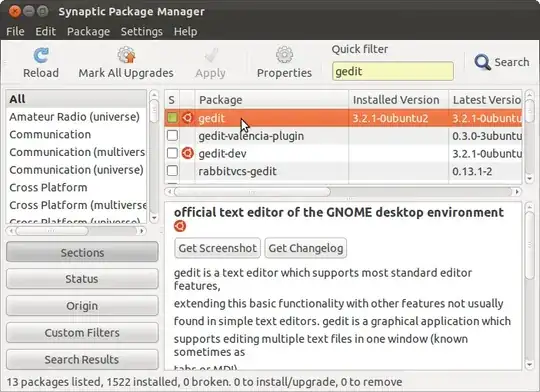
Task: Click Ubuntu supported icon beside gedit-dev
Action: (187, 153)
